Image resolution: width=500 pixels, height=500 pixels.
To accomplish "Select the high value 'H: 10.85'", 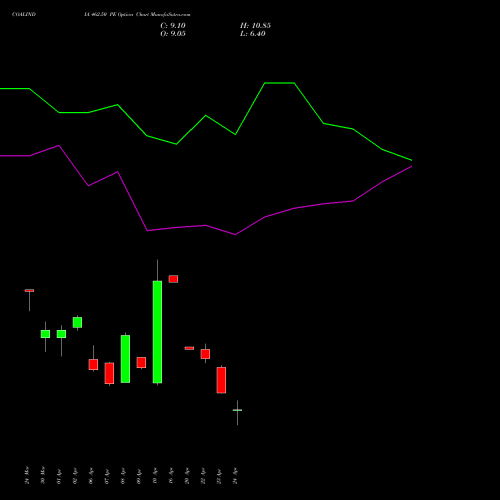I will (x=255, y=26).
